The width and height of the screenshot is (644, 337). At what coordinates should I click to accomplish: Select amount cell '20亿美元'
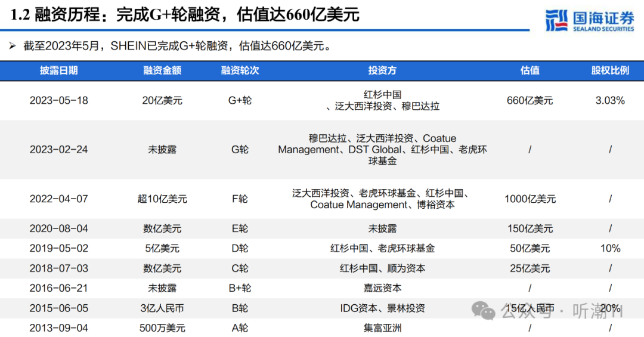(162, 101)
